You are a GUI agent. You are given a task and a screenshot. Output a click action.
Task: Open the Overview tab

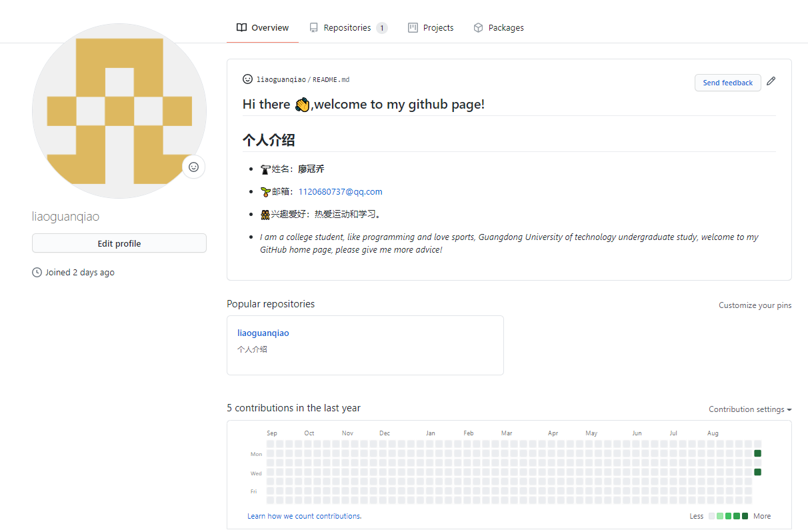[263, 27]
